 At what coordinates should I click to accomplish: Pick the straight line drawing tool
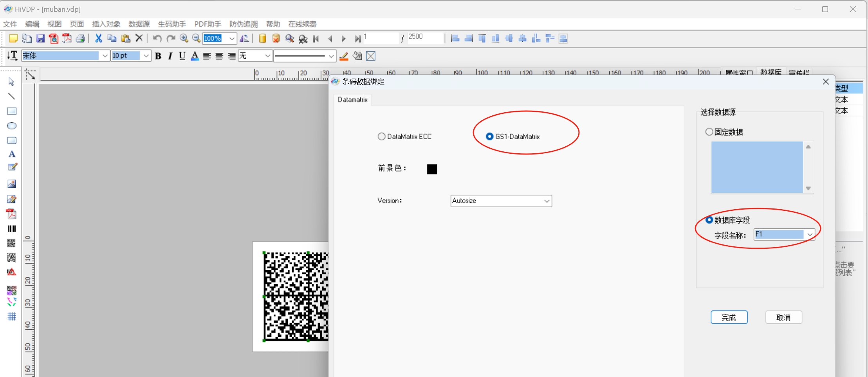[x=11, y=96]
